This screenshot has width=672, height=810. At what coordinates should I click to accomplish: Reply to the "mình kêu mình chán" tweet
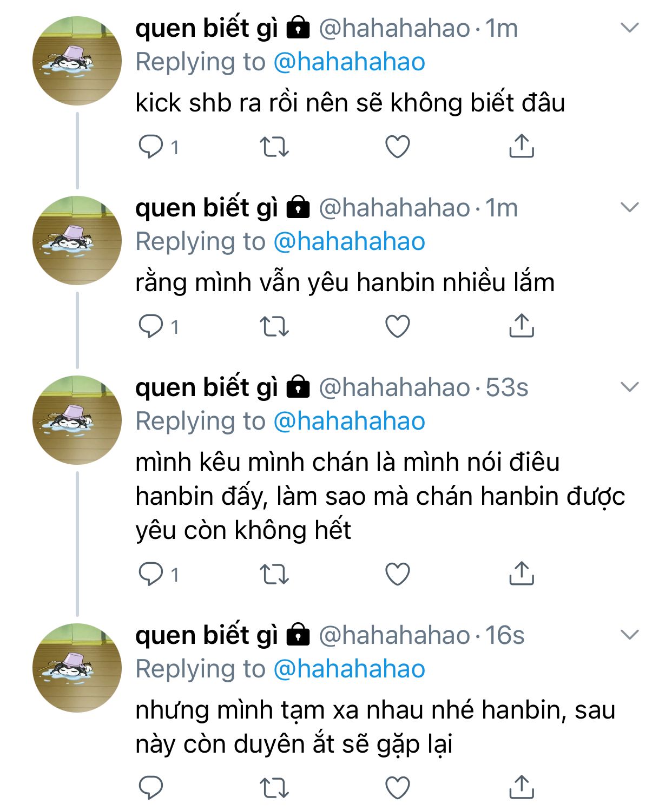coord(151,574)
